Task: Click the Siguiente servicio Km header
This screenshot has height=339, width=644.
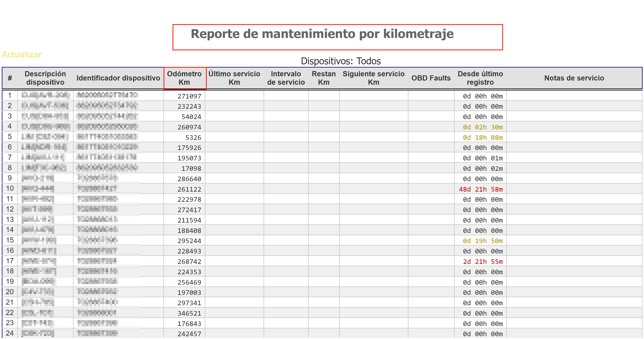Action: [373, 78]
